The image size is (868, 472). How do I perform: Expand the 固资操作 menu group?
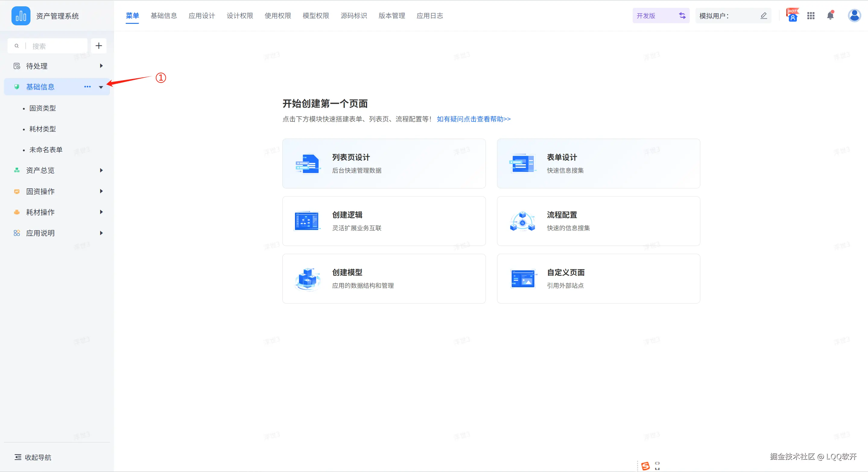(x=101, y=191)
